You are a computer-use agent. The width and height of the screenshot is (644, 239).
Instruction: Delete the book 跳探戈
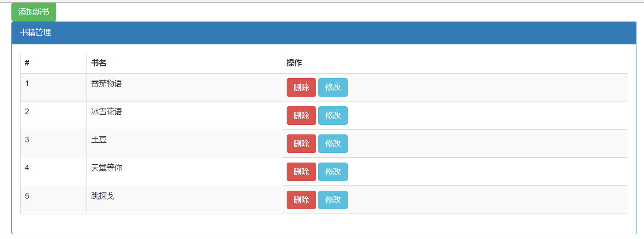(301, 200)
